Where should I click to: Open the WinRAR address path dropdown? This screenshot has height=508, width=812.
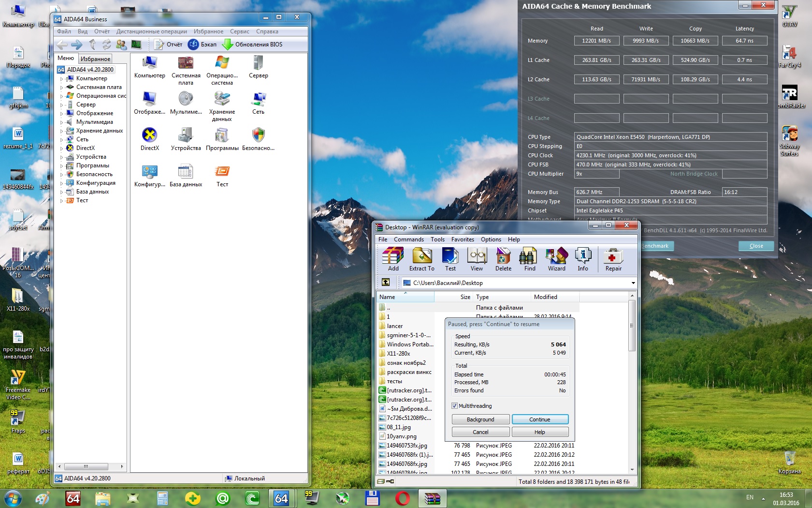tap(633, 283)
